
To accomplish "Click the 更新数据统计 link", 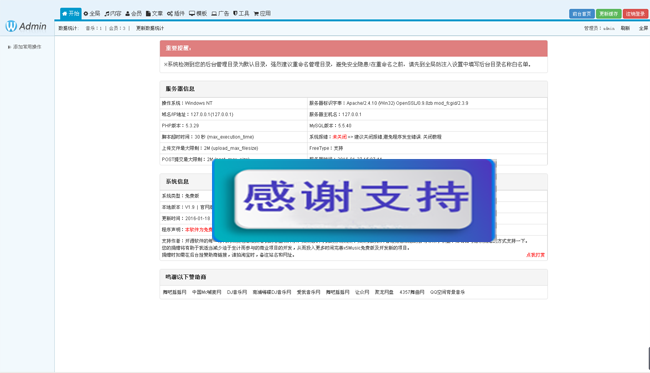I will [150, 28].
